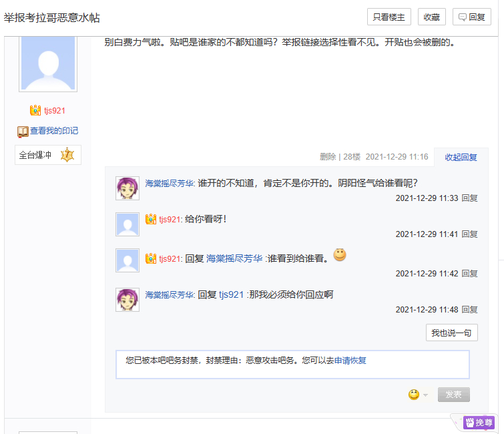Image resolution: width=504 pixels, height=434 pixels.
Task: Collapse replies with 收起回复
Action: pyautogui.click(x=461, y=157)
